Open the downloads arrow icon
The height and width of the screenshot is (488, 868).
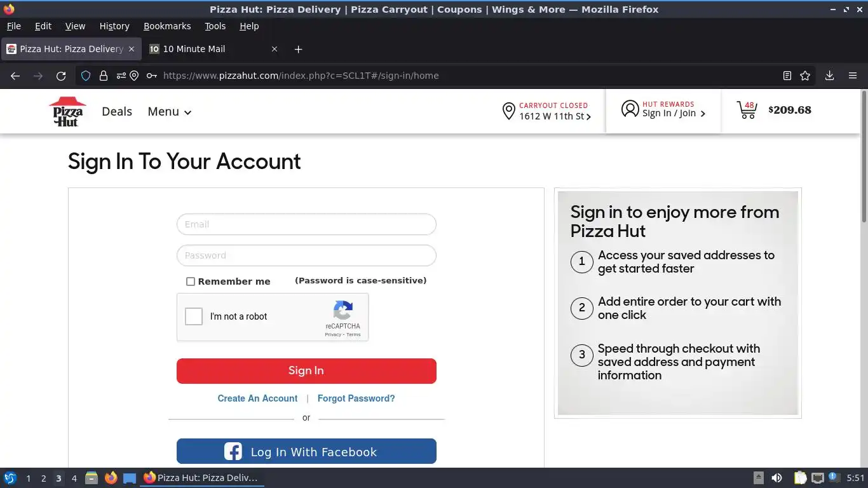tap(829, 76)
